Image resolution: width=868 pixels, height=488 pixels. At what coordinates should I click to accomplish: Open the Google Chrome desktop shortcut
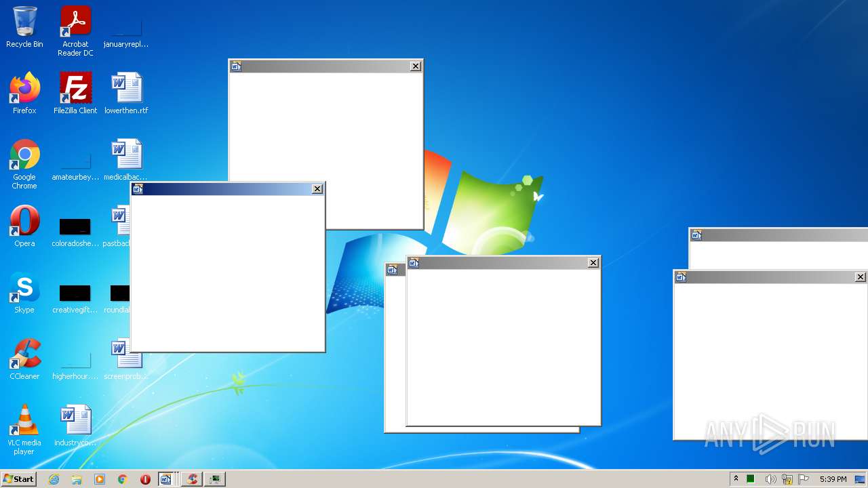[x=24, y=164]
